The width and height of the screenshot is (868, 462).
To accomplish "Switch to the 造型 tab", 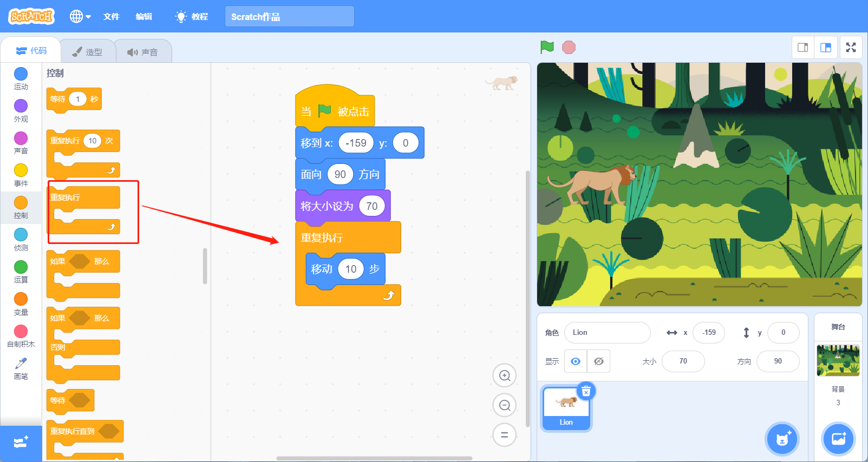I will point(88,52).
